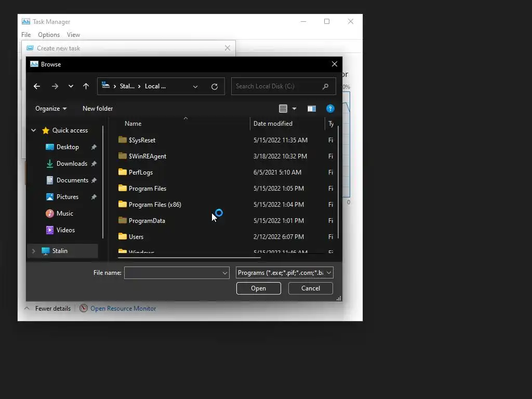
Task: Collapse the Quick access tree
Action: click(34, 130)
